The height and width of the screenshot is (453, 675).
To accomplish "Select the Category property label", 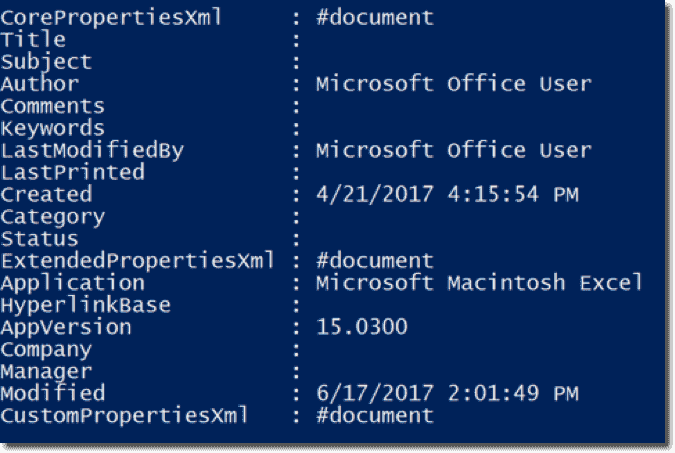I will (x=52, y=216).
